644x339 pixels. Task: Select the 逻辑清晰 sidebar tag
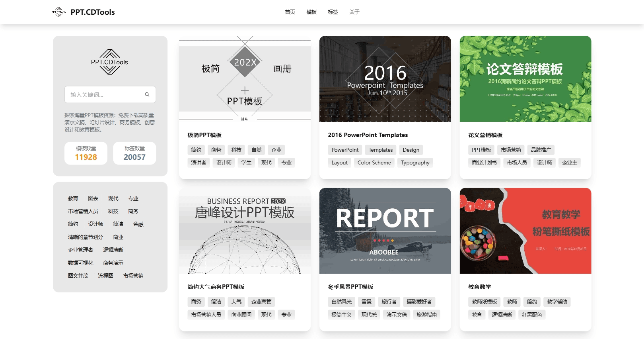(113, 250)
